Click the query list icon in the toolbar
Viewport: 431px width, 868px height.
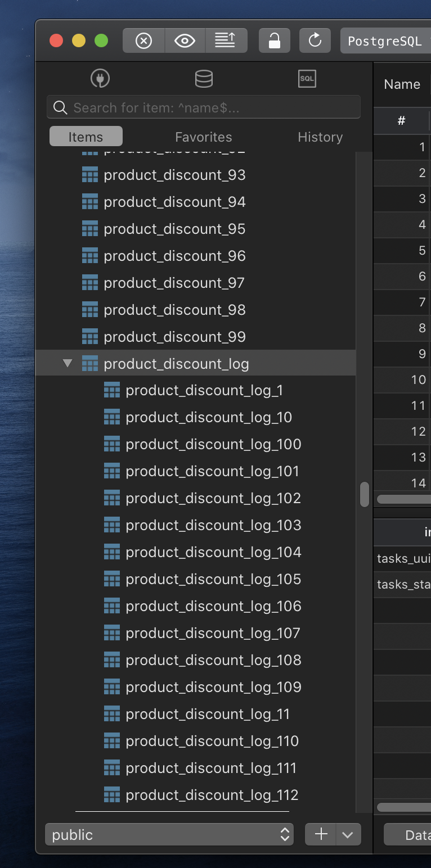click(x=226, y=40)
